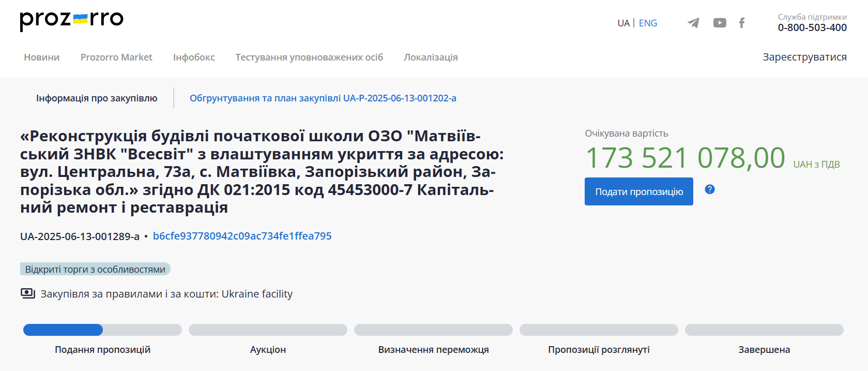Click the support phone 0-800-503-400
Image resolution: width=868 pixels, height=371 pixels.
[x=812, y=27]
